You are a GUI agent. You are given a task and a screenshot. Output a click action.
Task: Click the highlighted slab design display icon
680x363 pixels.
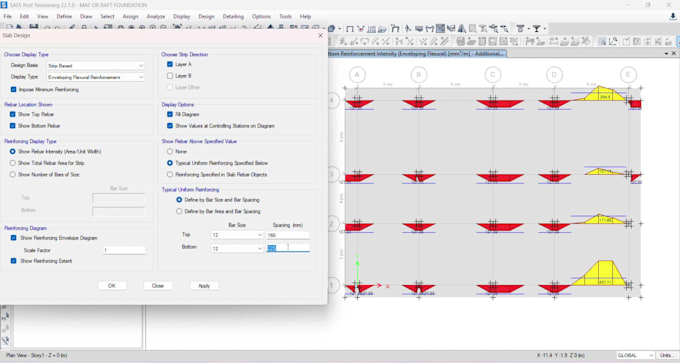(441, 29)
